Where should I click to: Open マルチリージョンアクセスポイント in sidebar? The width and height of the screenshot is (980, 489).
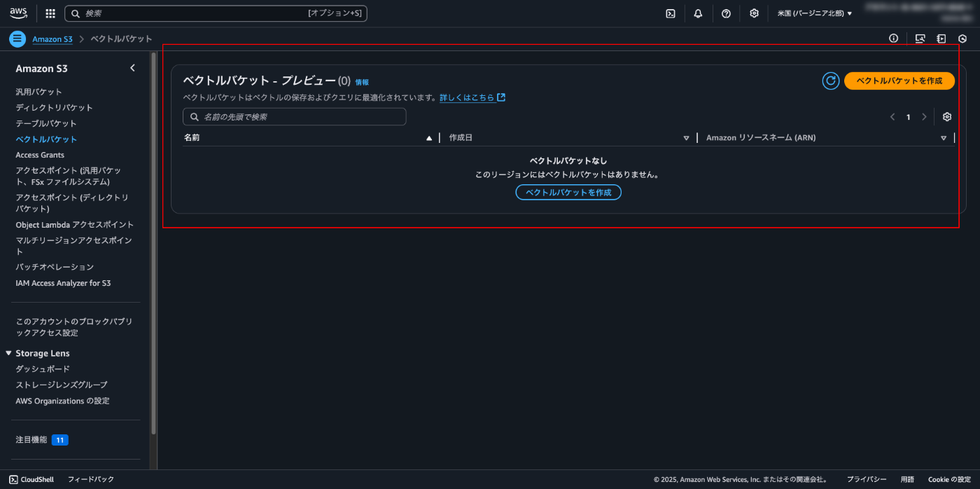click(x=73, y=246)
